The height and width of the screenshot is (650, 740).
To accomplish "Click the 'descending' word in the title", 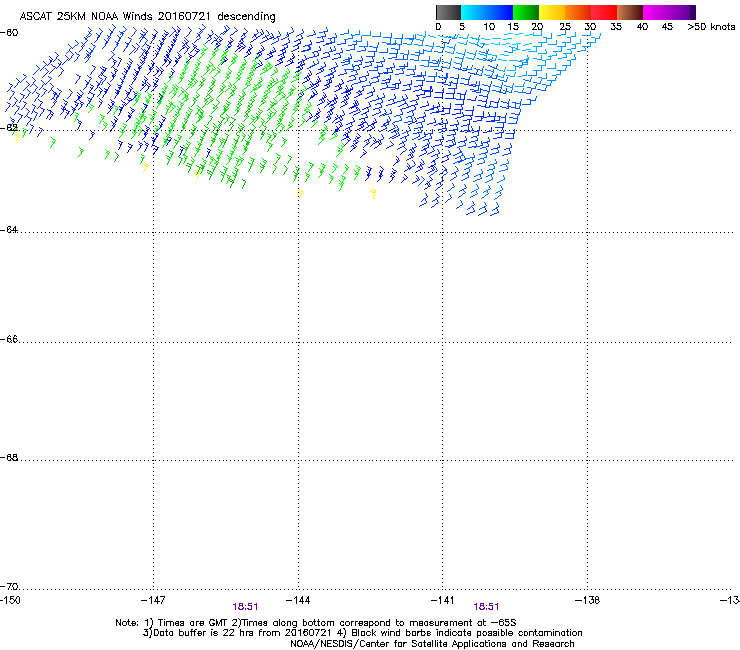I will pos(246,17).
